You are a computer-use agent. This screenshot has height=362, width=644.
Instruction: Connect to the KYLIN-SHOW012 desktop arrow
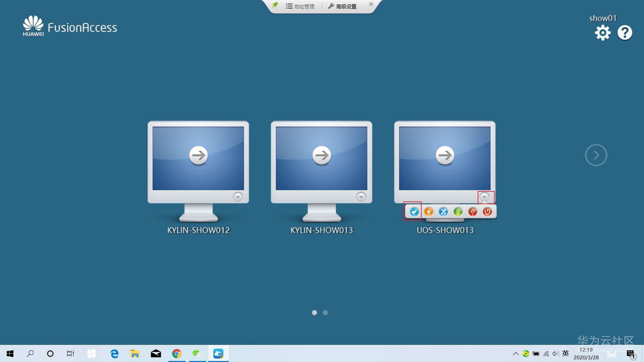tap(198, 155)
